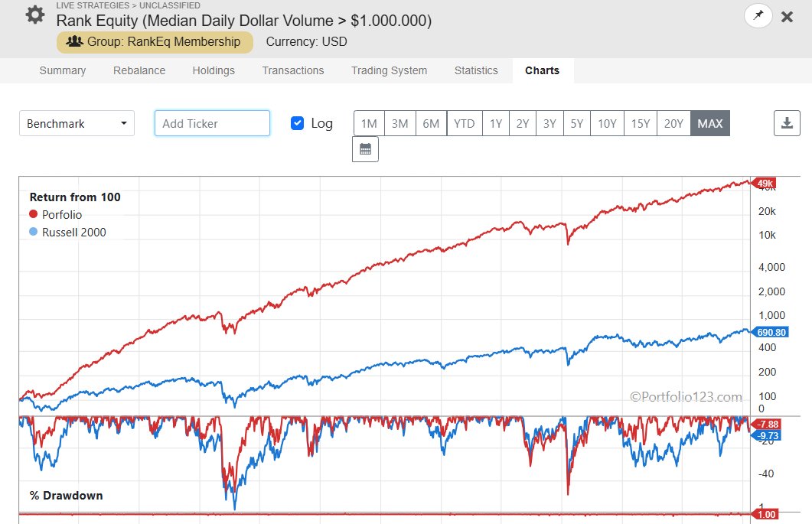Screen dimensions: 812x524
Task: Open the Benchmark dropdown
Action: coord(76,122)
